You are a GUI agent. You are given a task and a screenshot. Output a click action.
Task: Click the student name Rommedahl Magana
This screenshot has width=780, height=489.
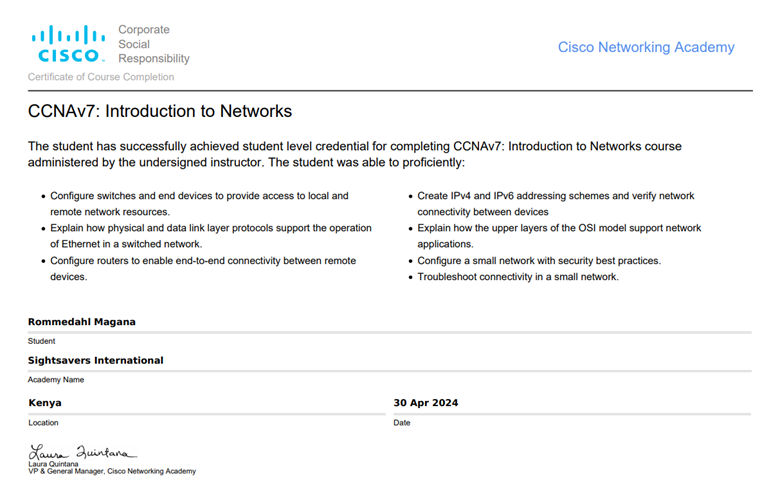tap(82, 322)
